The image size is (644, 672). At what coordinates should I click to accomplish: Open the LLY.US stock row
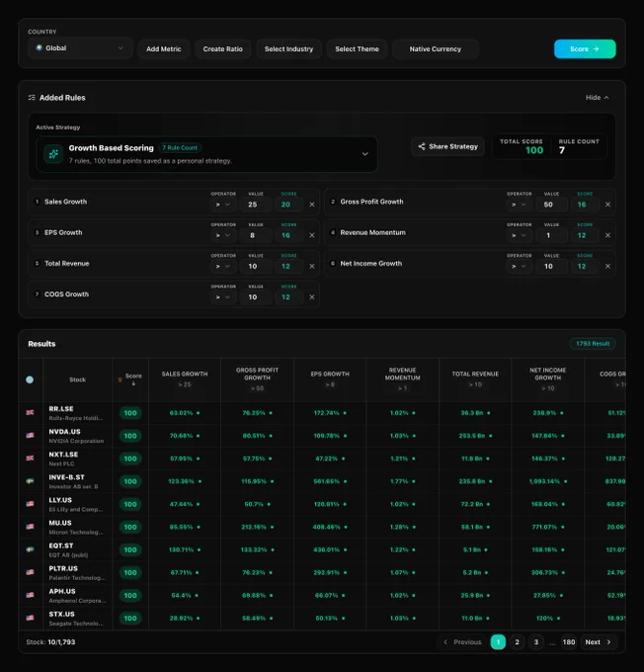tap(322, 504)
